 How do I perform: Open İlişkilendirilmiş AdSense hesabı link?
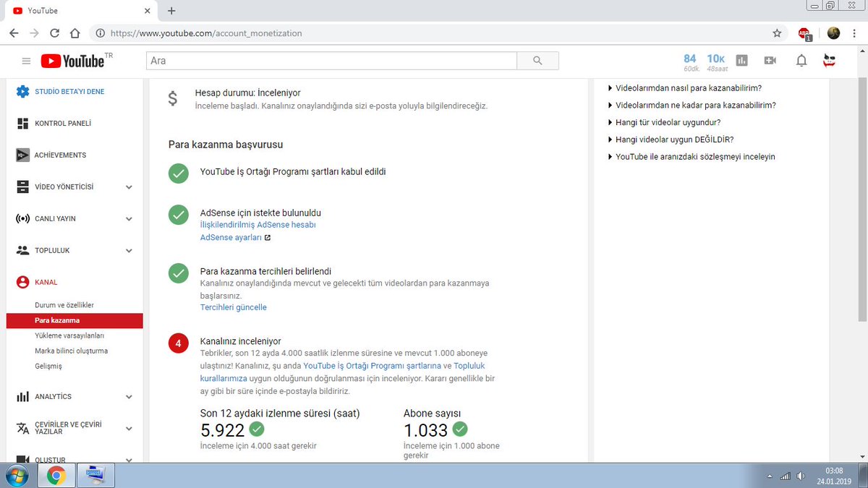tap(258, 225)
